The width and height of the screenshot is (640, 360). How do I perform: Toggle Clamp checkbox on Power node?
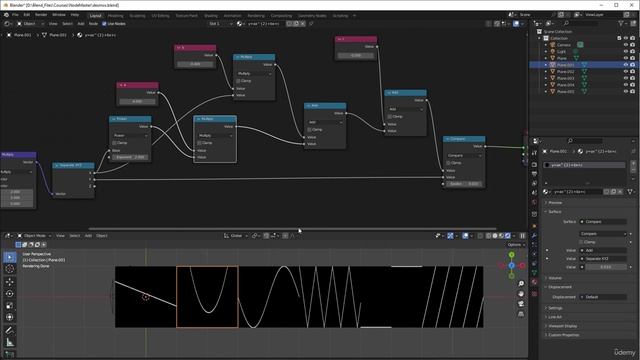pyautogui.click(x=114, y=143)
